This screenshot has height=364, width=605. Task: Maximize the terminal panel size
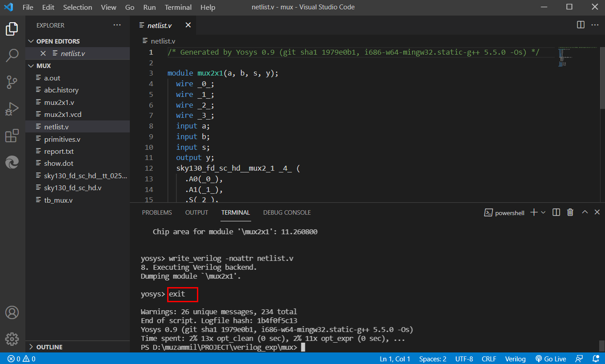(585, 212)
